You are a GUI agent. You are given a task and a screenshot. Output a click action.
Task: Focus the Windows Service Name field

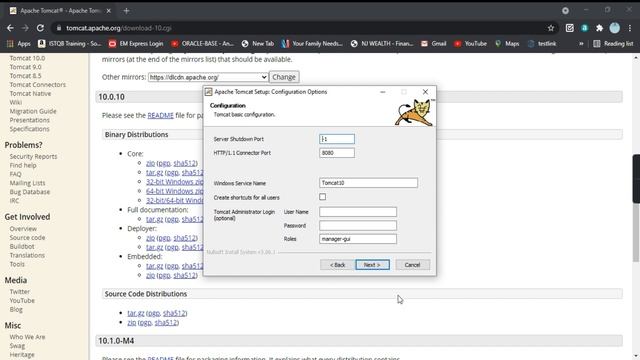pyautogui.click(x=368, y=183)
